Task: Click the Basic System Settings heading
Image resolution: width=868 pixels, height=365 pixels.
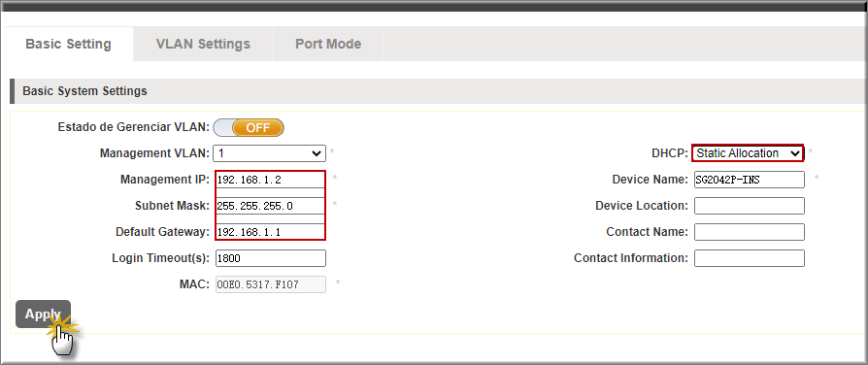Action: pos(84,91)
